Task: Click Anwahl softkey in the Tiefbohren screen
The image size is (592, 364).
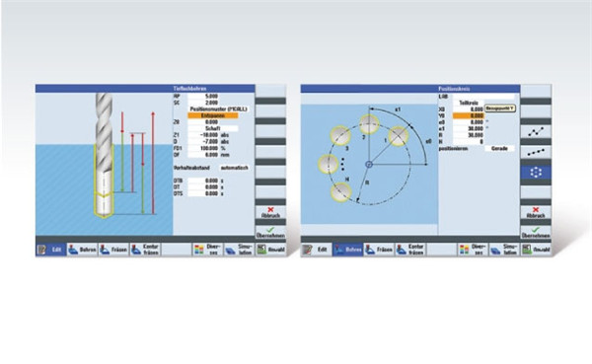Action: 270,250
